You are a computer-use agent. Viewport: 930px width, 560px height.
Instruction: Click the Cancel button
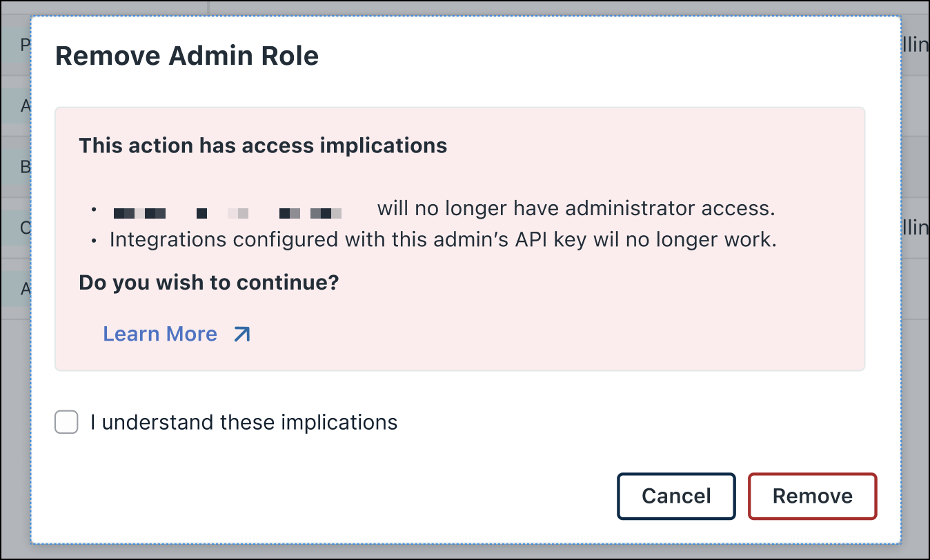pyautogui.click(x=676, y=496)
